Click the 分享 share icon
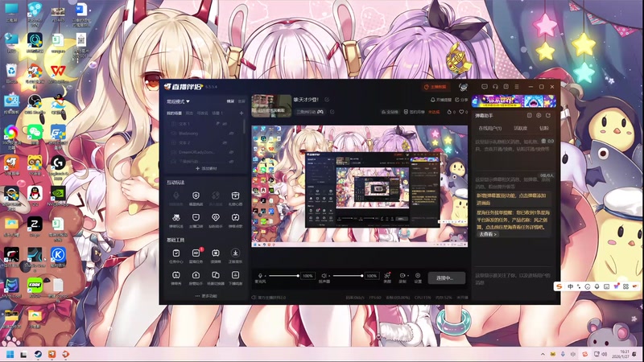Viewport: 644px width, 362px height. (457, 100)
